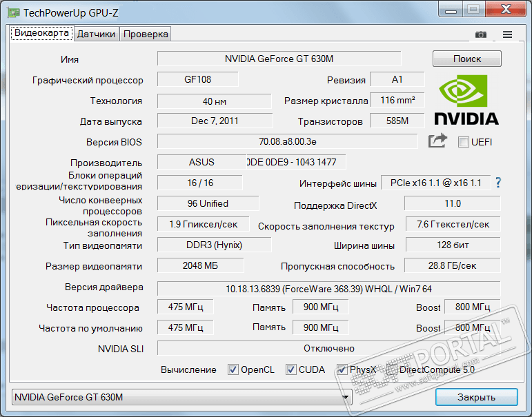Click the transistors value 585M
This screenshot has width=532, height=417.
click(397, 121)
